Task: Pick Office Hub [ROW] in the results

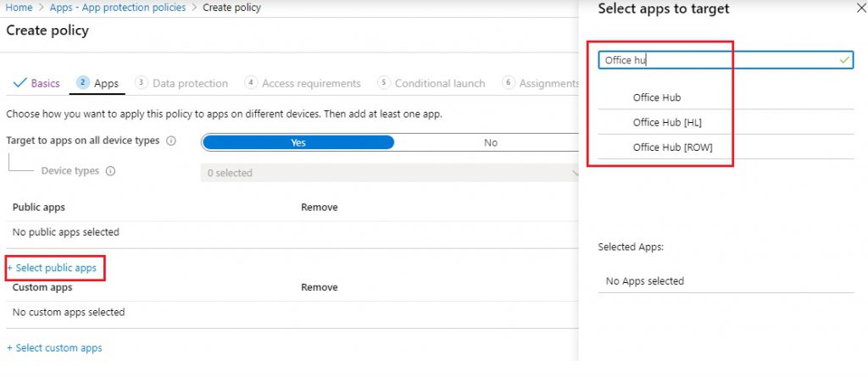Action: click(672, 147)
